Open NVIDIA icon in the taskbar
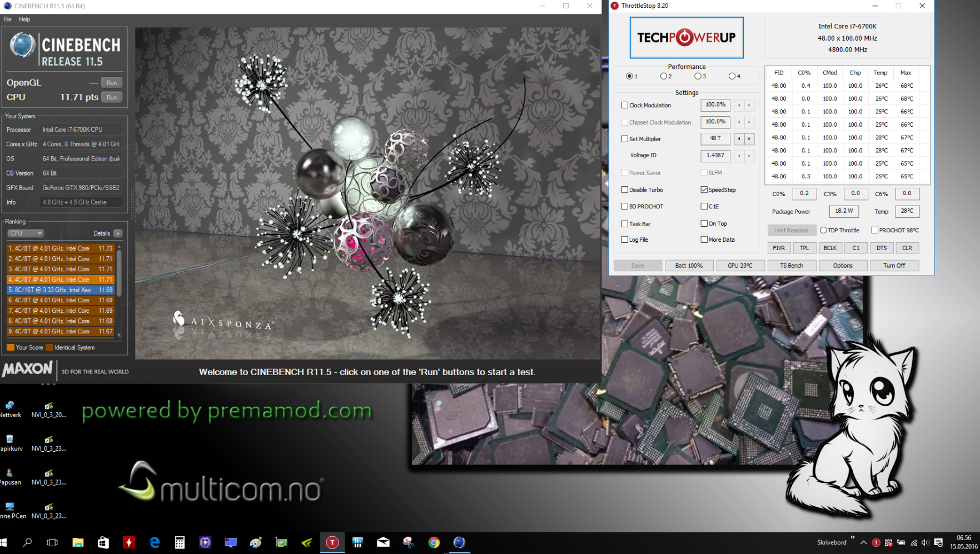The height and width of the screenshot is (554, 980). click(307, 542)
